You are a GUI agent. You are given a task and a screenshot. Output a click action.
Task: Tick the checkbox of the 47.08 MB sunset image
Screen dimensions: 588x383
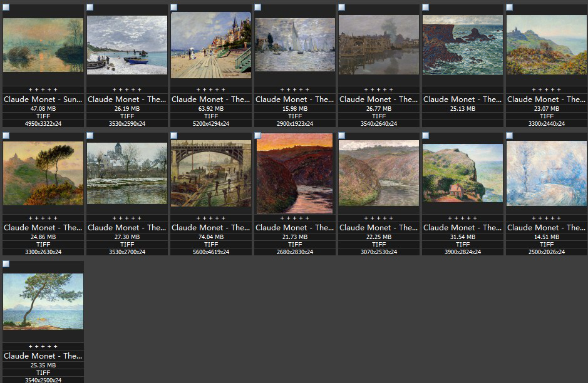click(x=6, y=7)
